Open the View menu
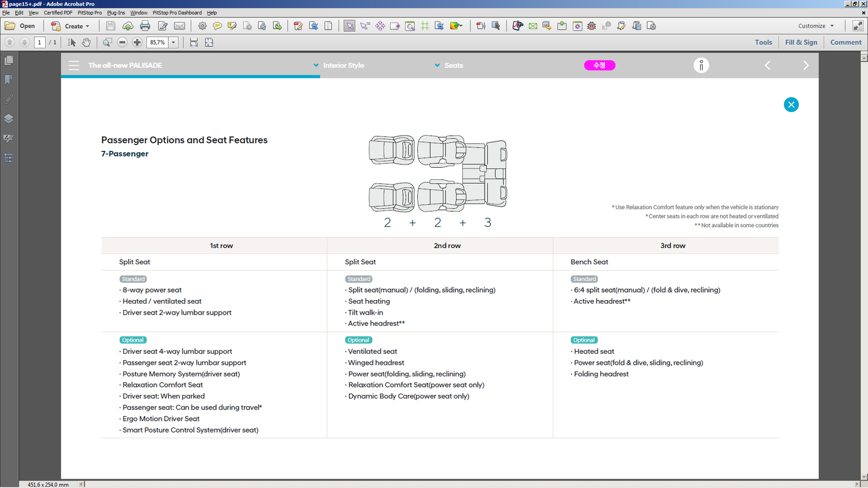 click(x=34, y=13)
